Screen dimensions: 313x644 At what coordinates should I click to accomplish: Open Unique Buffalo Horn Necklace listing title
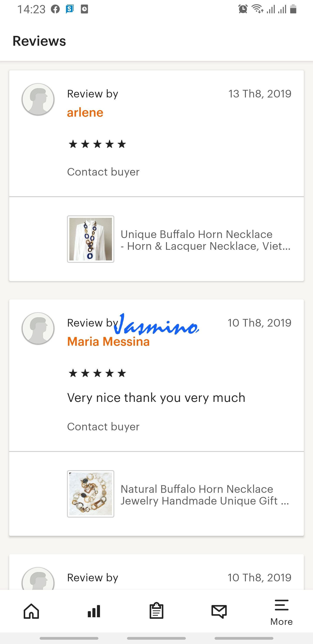click(206, 240)
